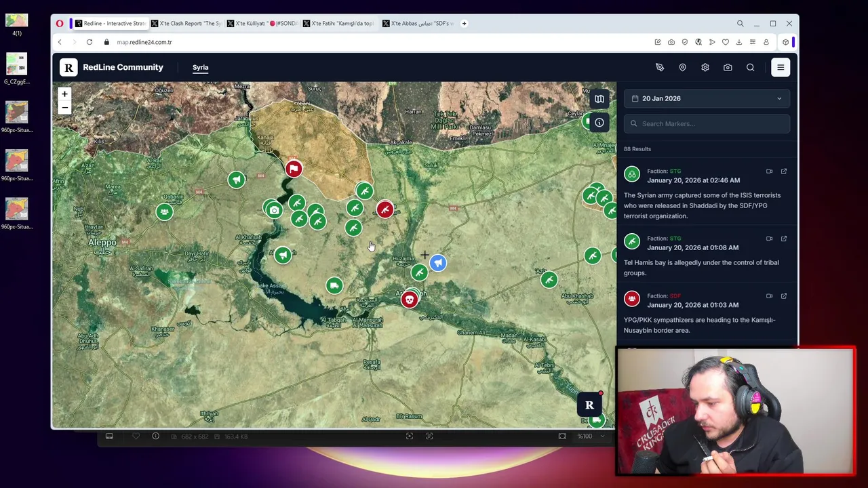Open external link for YPG/PKK sympathizers entry

coord(784,296)
